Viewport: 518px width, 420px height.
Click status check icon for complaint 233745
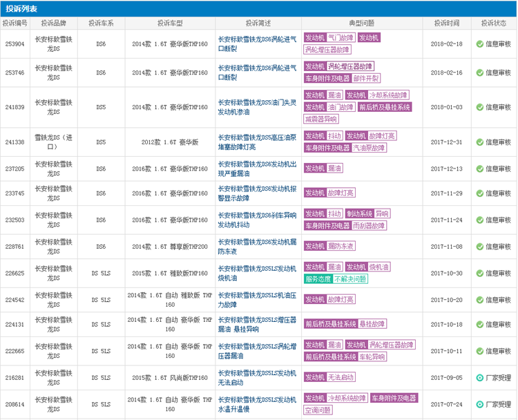(480, 193)
